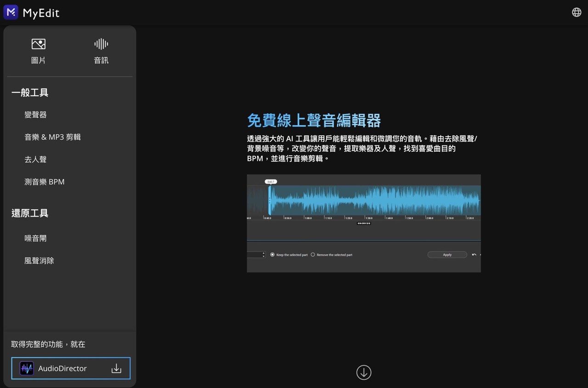This screenshot has height=388, width=588.
Task: Expand the 一般工具 section
Action: [x=30, y=92]
